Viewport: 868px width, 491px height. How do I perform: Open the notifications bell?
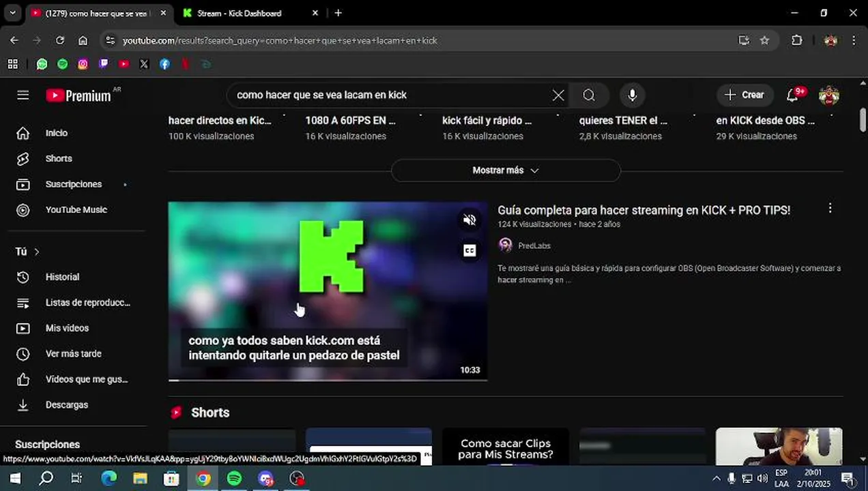(793, 95)
